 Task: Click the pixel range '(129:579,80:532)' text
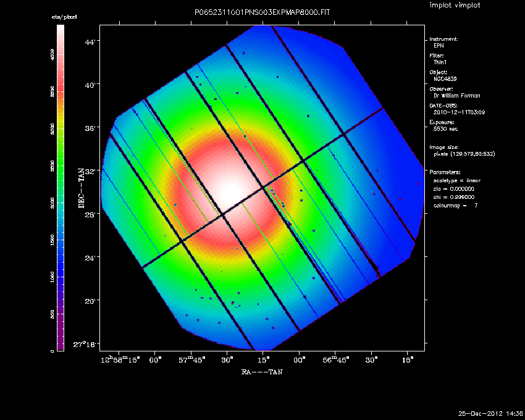[x=472, y=154]
